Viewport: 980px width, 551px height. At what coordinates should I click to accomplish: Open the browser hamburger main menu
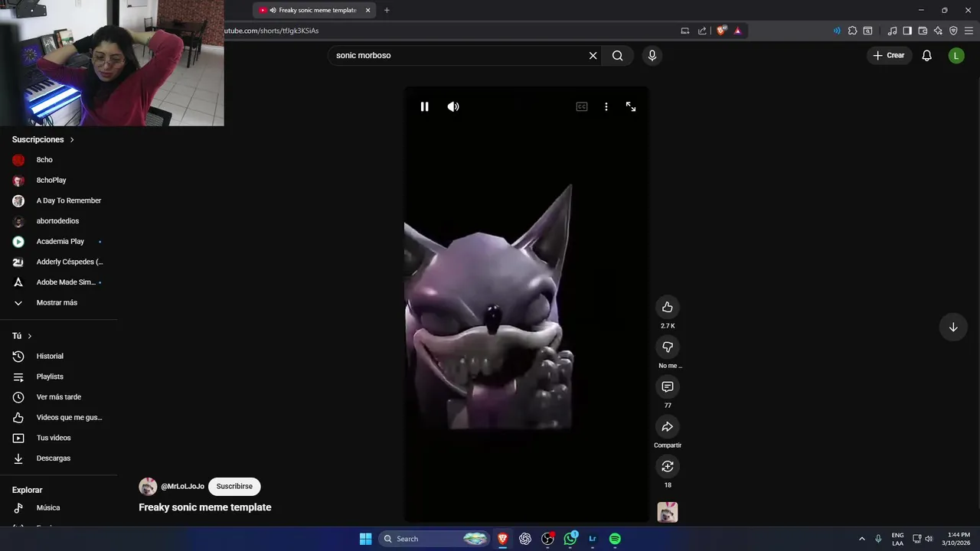[969, 31]
